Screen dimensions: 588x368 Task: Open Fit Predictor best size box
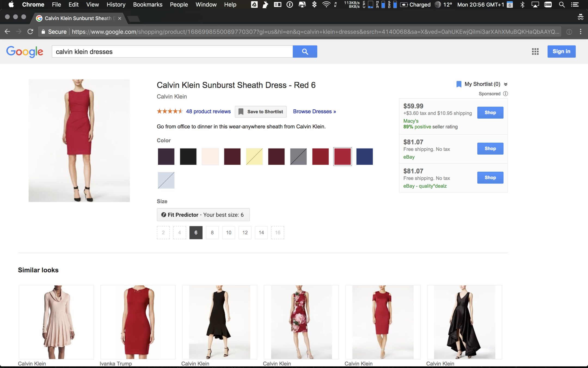click(x=203, y=215)
